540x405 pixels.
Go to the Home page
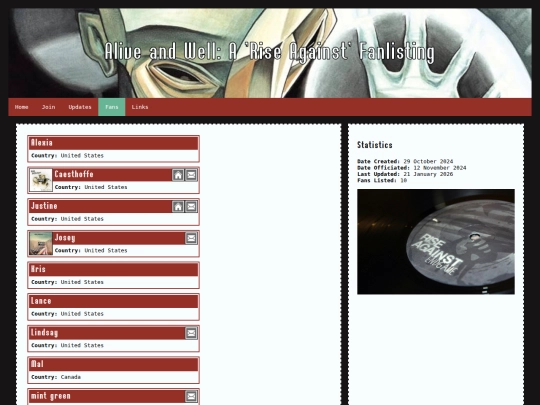(x=21, y=107)
